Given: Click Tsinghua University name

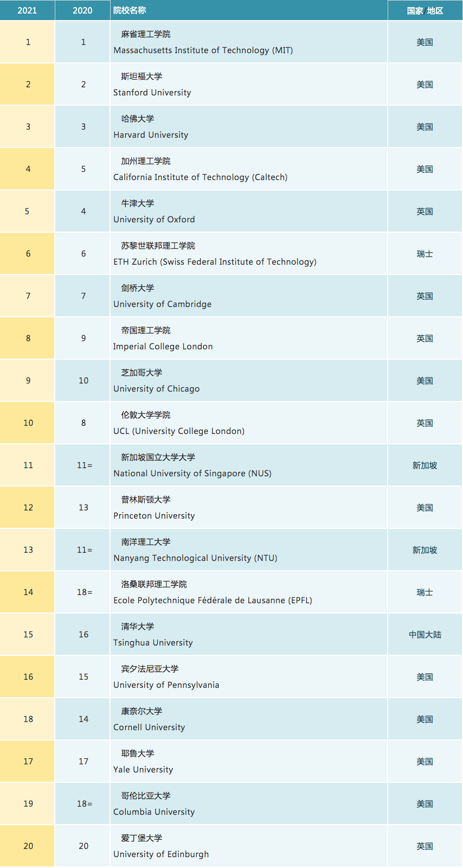Looking at the screenshot, I should tap(153, 643).
